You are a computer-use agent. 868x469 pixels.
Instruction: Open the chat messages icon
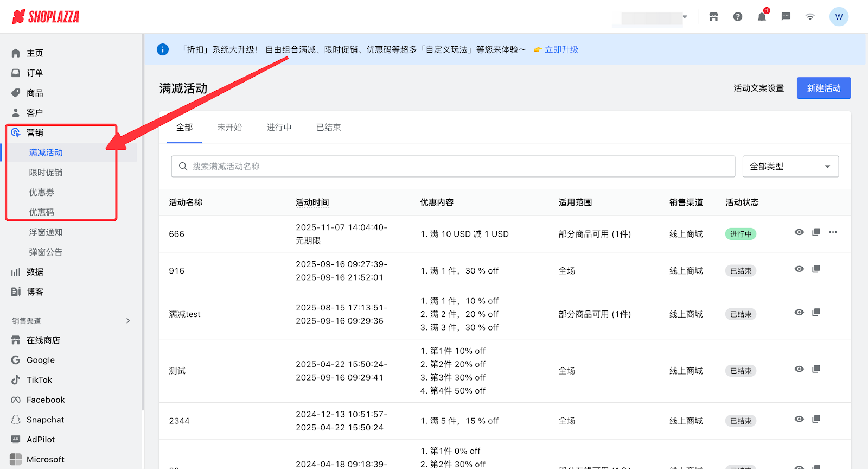786,17
